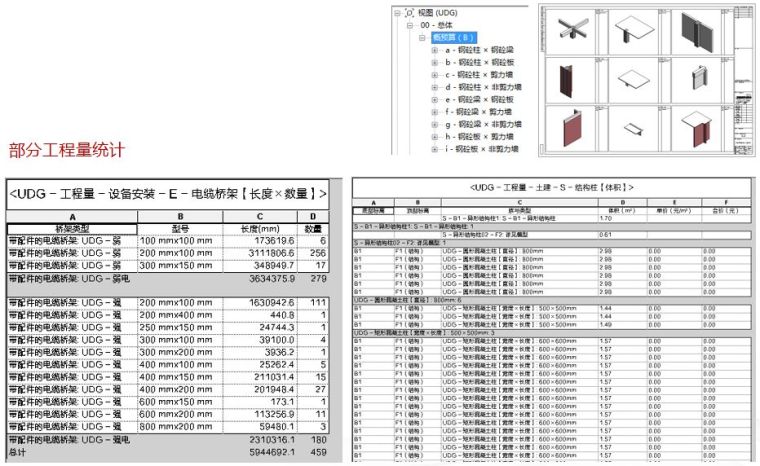Viewport: 760px width, 466px height.
Task: Select tree item e - 钢砼梁 × 钢砼板
Action: pos(479,99)
